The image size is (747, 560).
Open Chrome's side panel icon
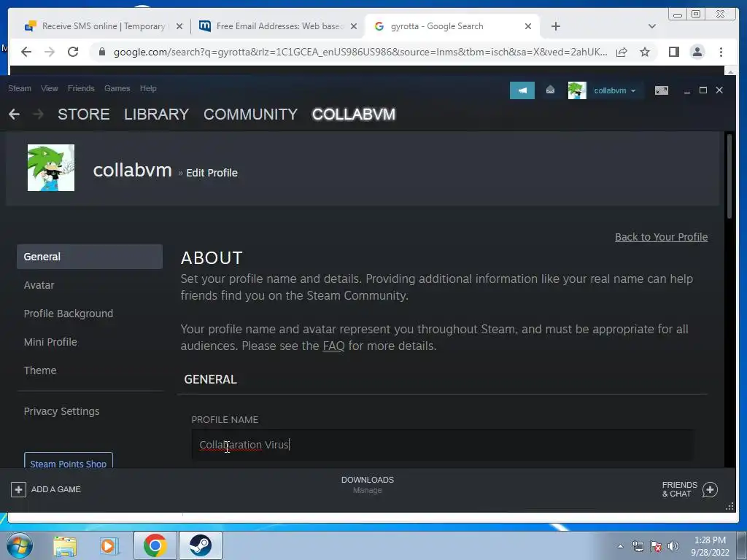point(673,52)
